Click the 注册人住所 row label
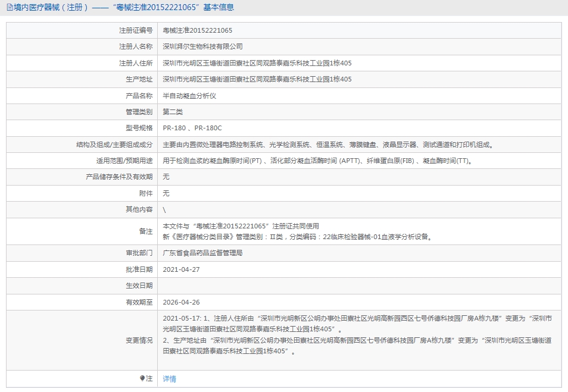The width and height of the screenshot is (568, 392). tap(136, 63)
